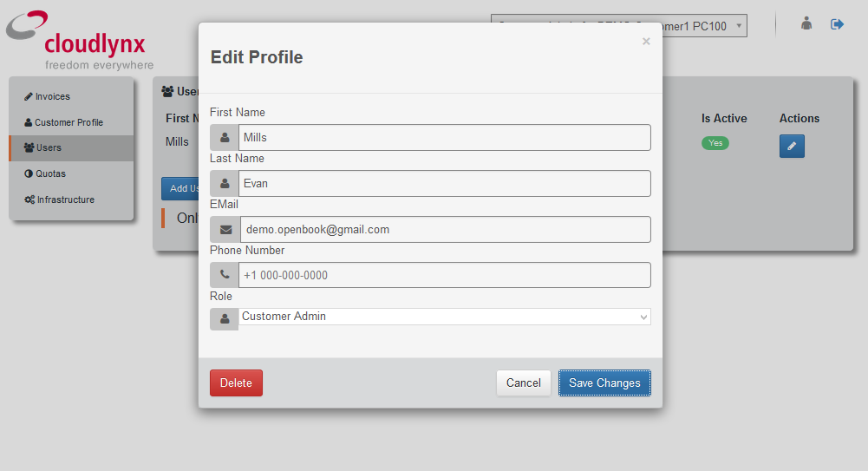
Task: Click the Last Name field containing Evan
Action: pyautogui.click(x=445, y=183)
